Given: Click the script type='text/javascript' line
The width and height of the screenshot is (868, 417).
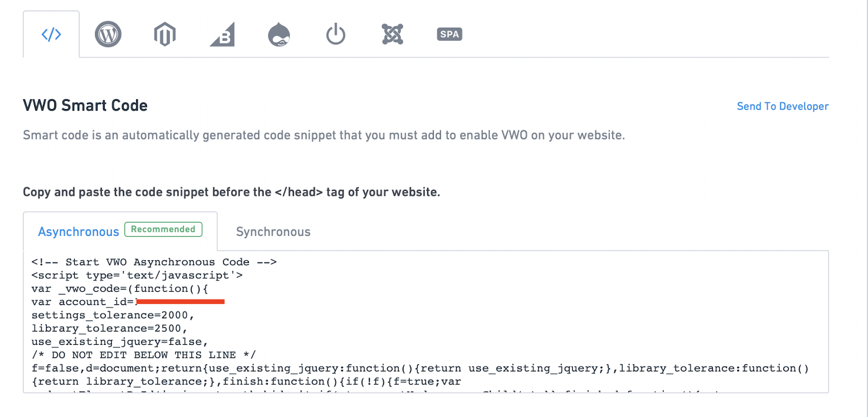Looking at the screenshot, I should pyautogui.click(x=137, y=275).
